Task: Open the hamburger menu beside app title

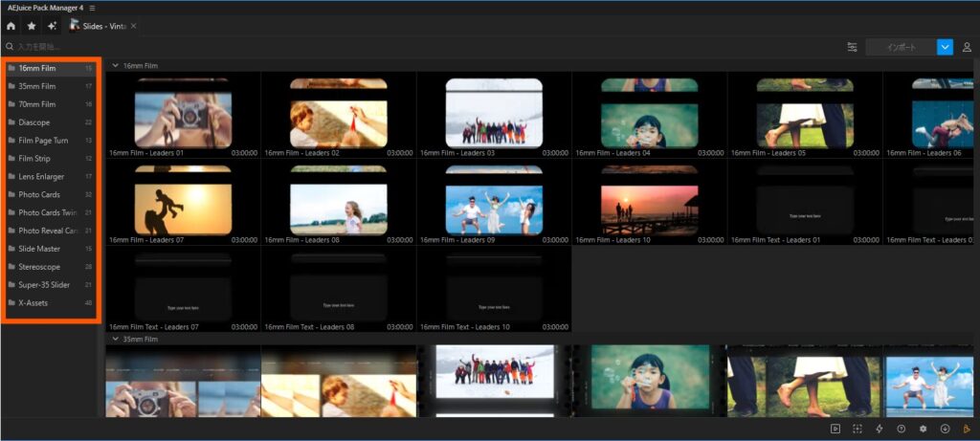Action: pyautogui.click(x=92, y=8)
